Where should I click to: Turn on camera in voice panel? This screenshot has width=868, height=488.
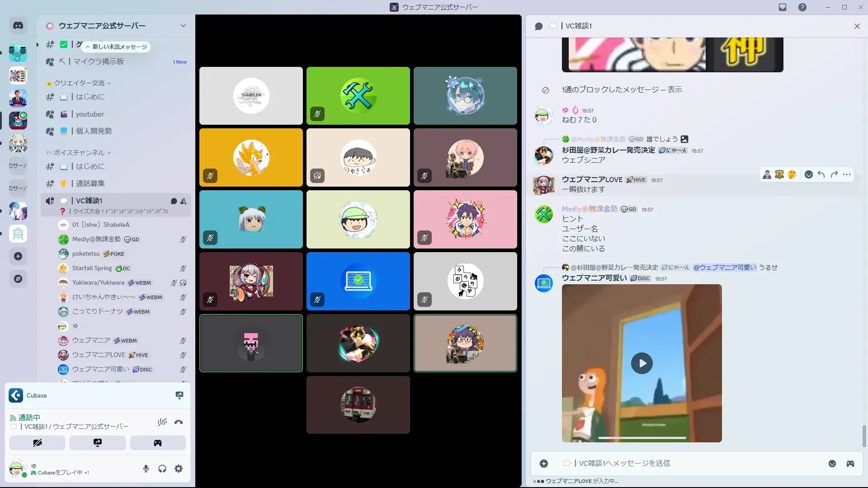tap(37, 443)
